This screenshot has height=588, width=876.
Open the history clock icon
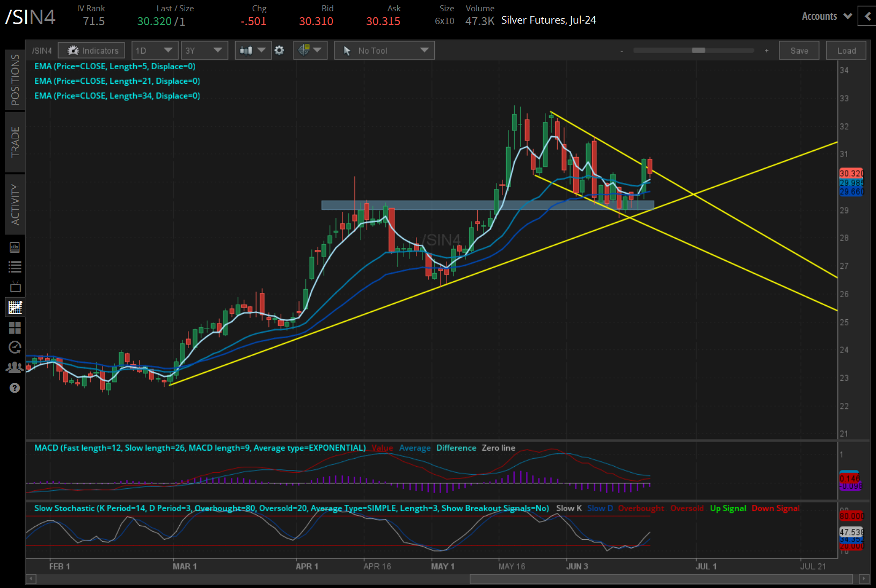[15, 347]
